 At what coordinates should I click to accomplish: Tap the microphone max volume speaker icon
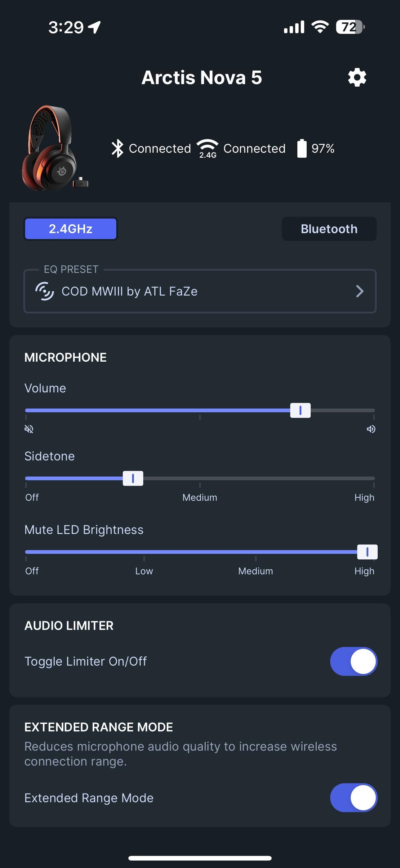coord(371,429)
